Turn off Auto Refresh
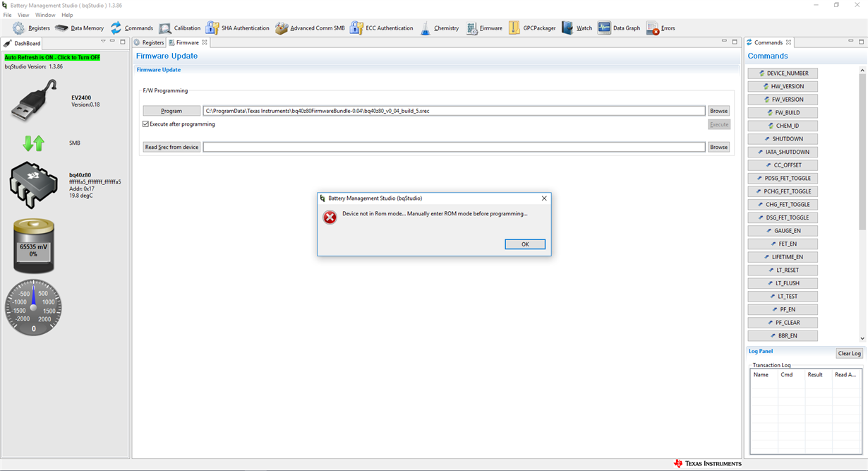 [52, 57]
